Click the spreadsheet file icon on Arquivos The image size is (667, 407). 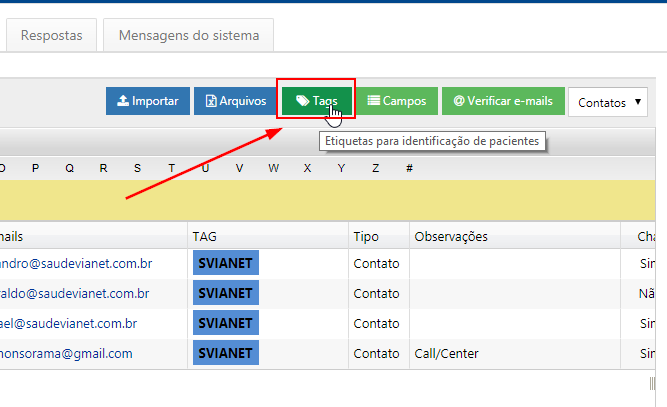pos(211,101)
